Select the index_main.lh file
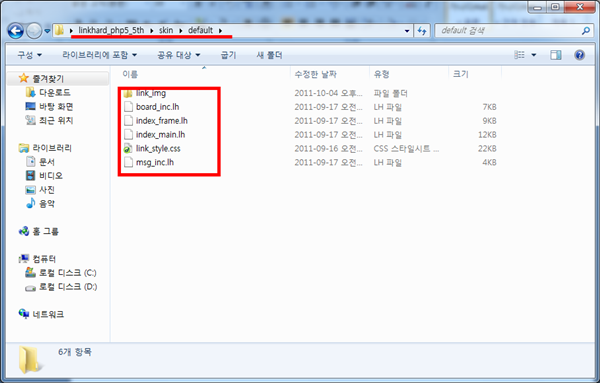 160,135
